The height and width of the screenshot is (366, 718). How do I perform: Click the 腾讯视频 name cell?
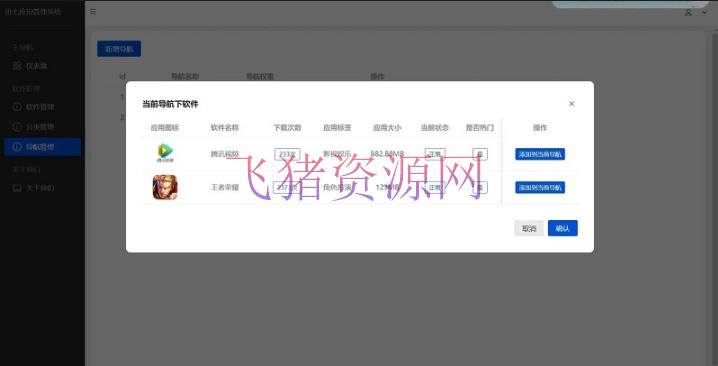[225, 154]
